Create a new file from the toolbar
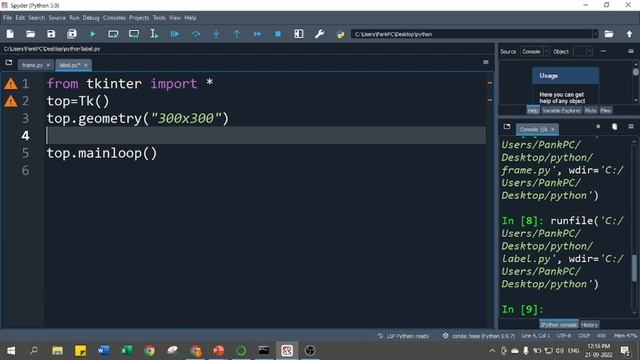 10,34
